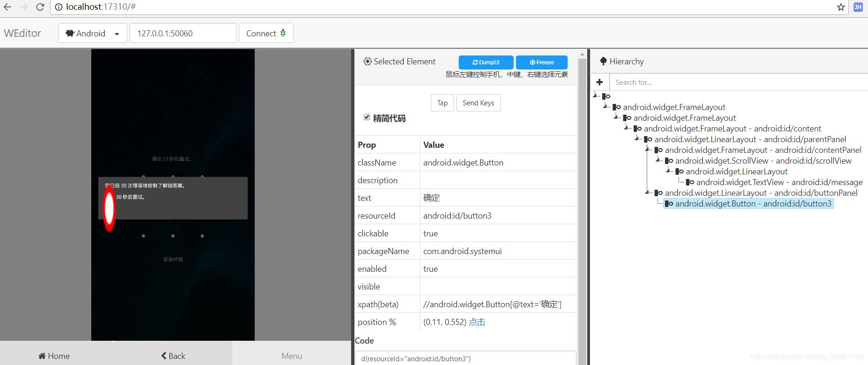Go back with the browser back arrow

(x=7, y=7)
